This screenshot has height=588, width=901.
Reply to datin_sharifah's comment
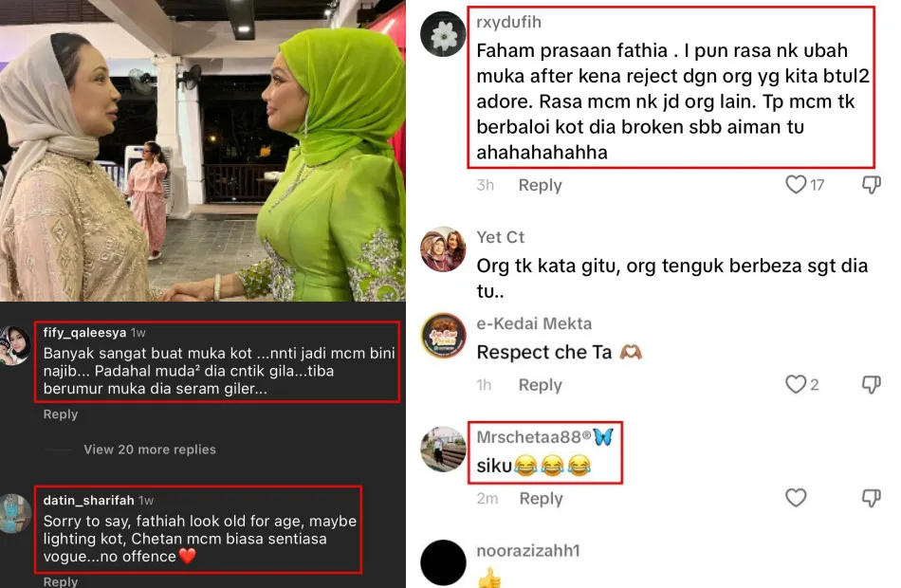(61, 581)
